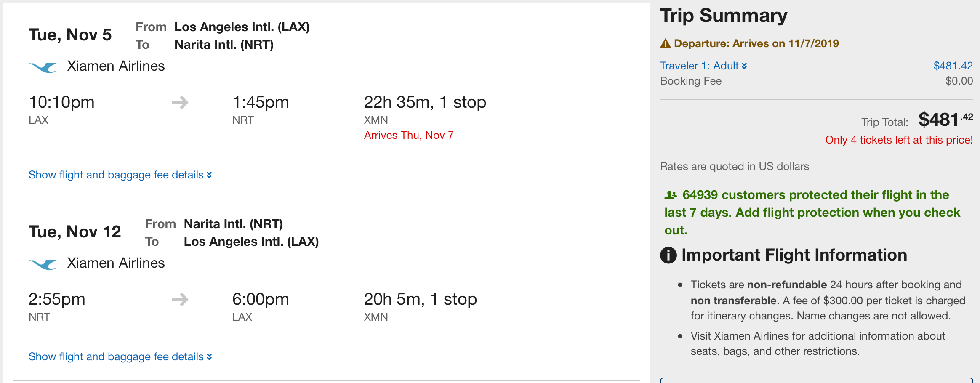This screenshot has width=980, height=383.
Task: Click the Trip Total amount $481.42
Action: (945, 120)
